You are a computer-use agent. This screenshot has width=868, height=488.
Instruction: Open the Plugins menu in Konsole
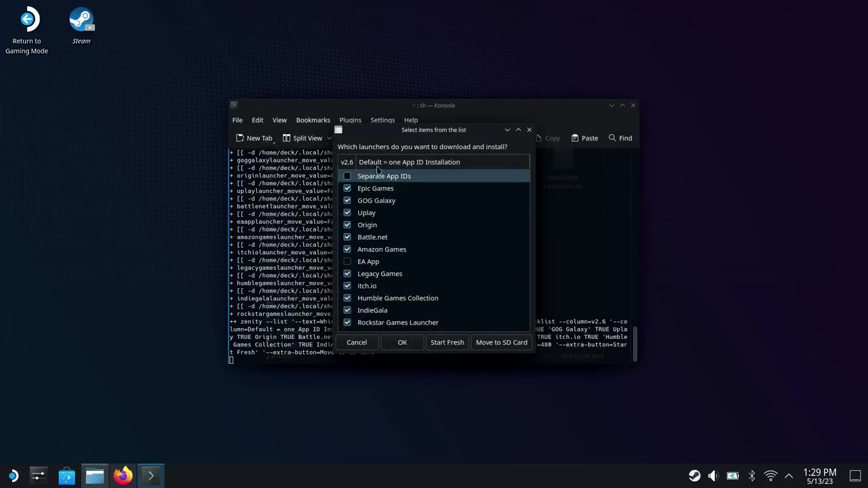351,120
